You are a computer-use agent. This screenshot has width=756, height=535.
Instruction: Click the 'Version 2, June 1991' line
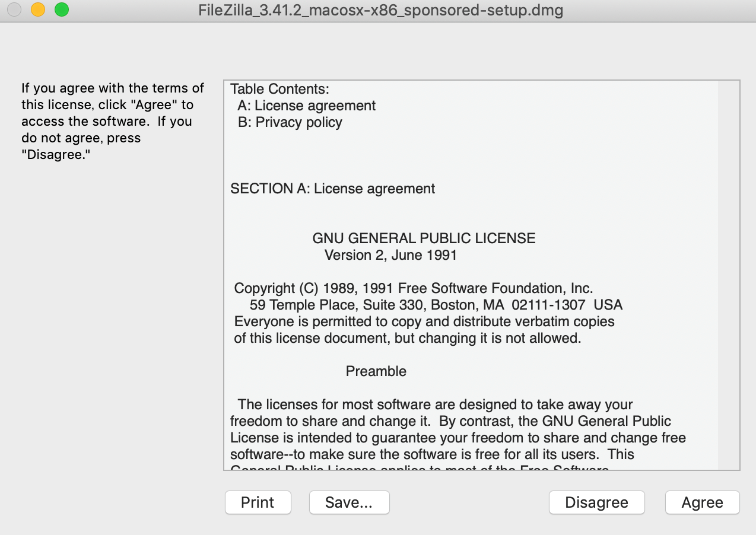(390, 255)
